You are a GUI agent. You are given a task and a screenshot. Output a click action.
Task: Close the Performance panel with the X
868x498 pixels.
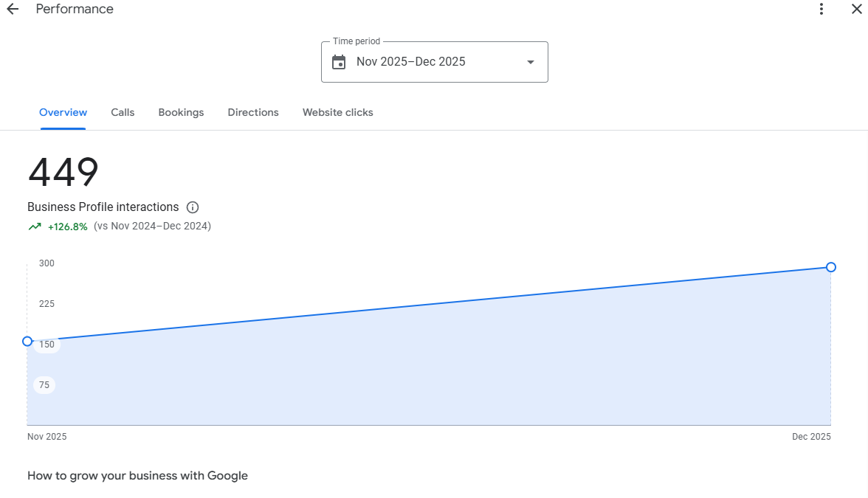(x=856, y=9)
